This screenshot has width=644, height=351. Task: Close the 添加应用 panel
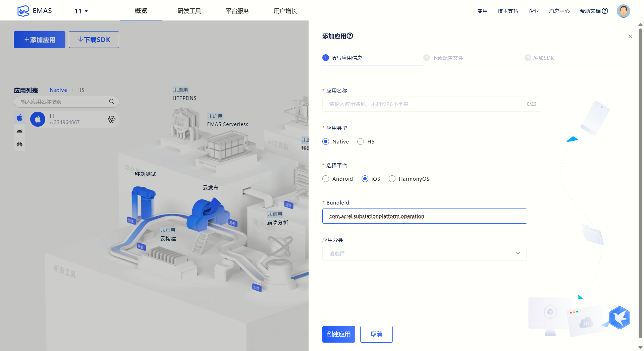pyautogui.click(x=630, y=37)
